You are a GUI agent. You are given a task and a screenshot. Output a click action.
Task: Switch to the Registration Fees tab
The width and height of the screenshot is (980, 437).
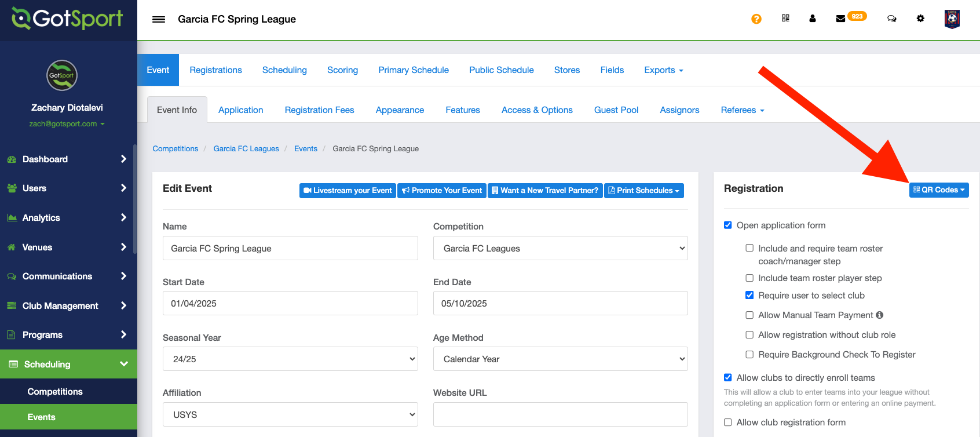point(319,110)
